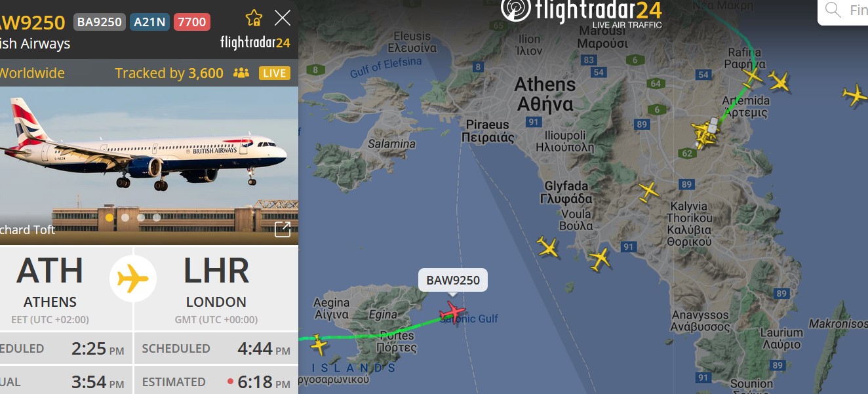This screenshot has height=394, width=868.
Task: Click the yellow plane near Aegina island
Action: click(319, 344)
